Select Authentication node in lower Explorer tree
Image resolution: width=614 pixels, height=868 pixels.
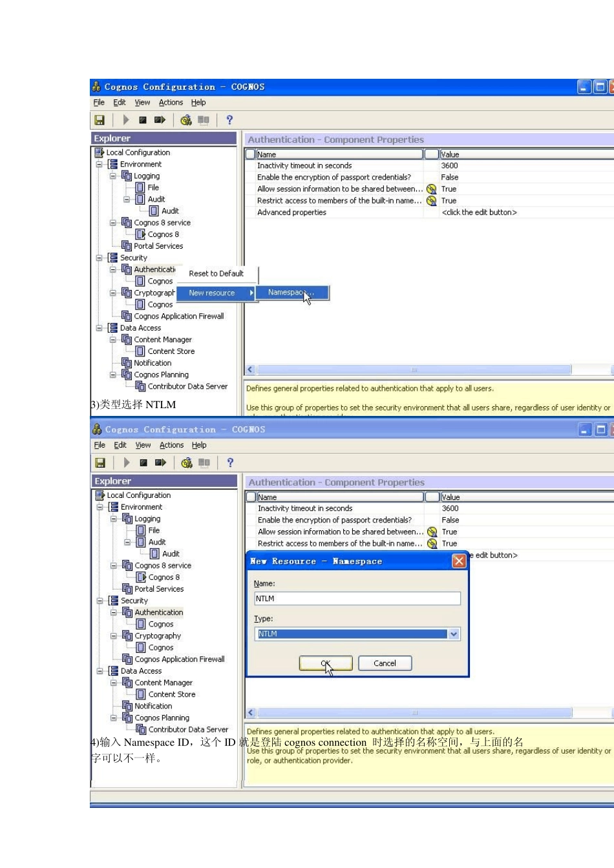tap(159, 612)
